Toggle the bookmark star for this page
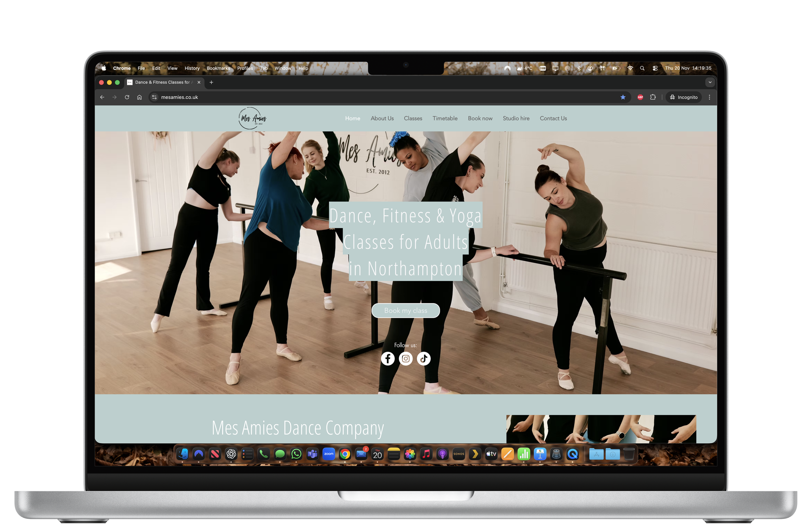812x528 pixels. pos(623,97)
